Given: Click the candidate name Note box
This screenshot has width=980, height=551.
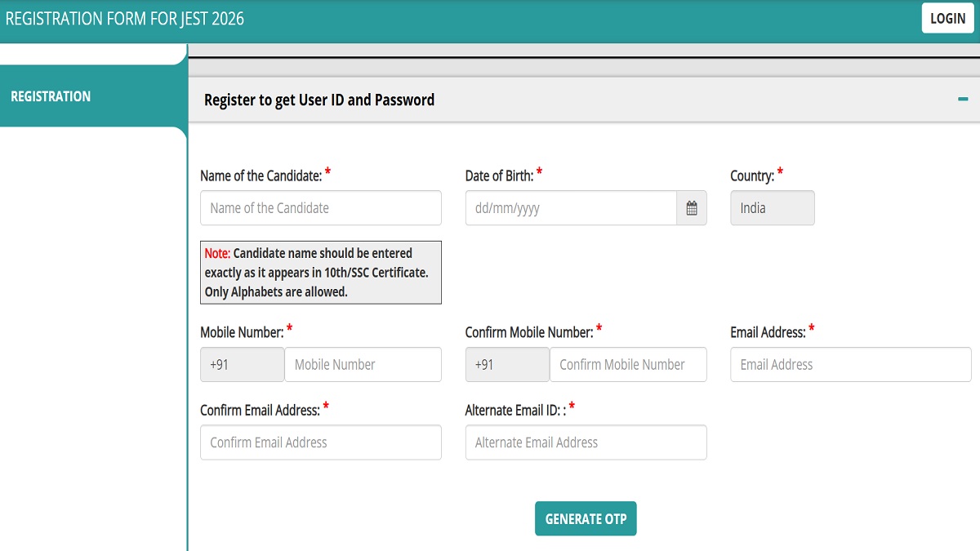Looking at the screenshot, I should coord(320,273).
